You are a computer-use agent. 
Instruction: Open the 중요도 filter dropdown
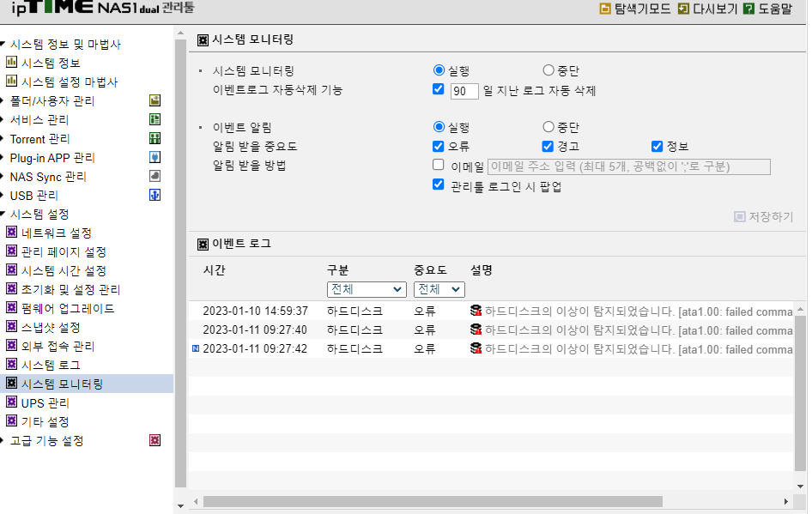coord(439,289)
